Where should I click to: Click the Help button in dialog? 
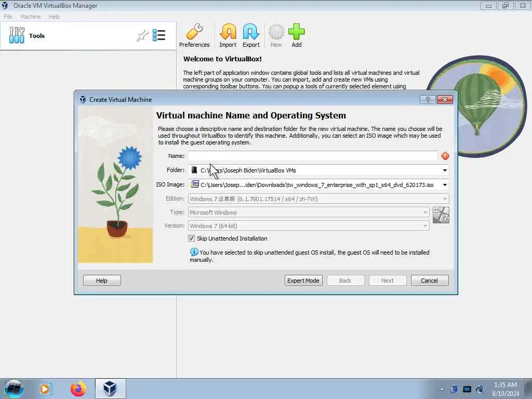tap(102, 280)
